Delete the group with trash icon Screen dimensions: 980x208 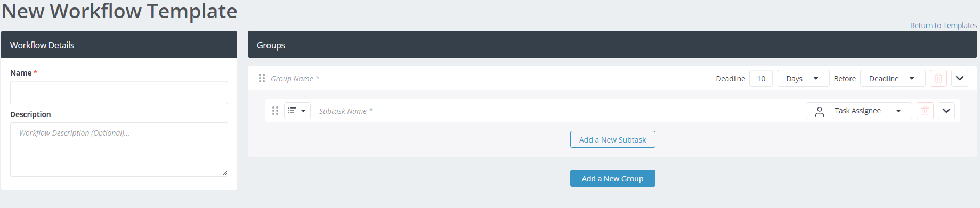pos(938,78)
